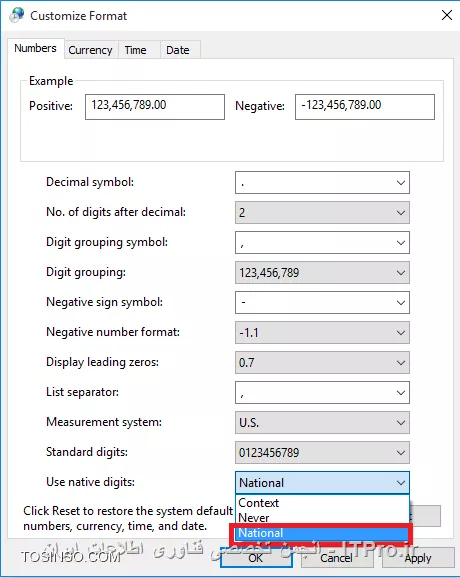
Task: Expand Measurement system dropdown
Action: pos(322,422)
